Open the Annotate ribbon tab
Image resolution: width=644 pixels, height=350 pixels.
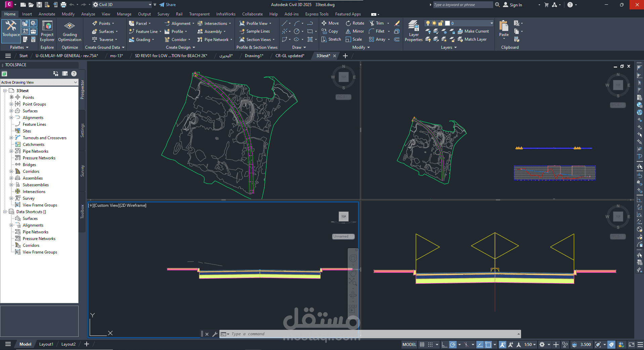47,14
